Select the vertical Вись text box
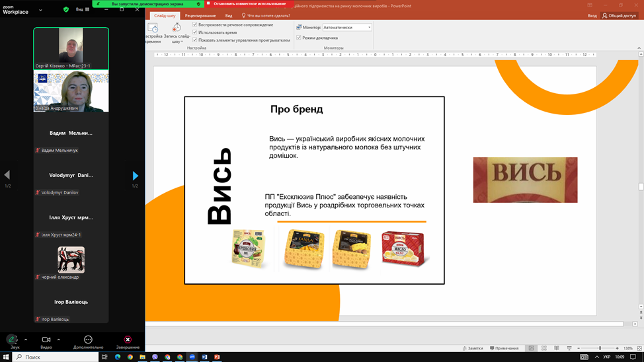644x362 pixels. point(220,186)
